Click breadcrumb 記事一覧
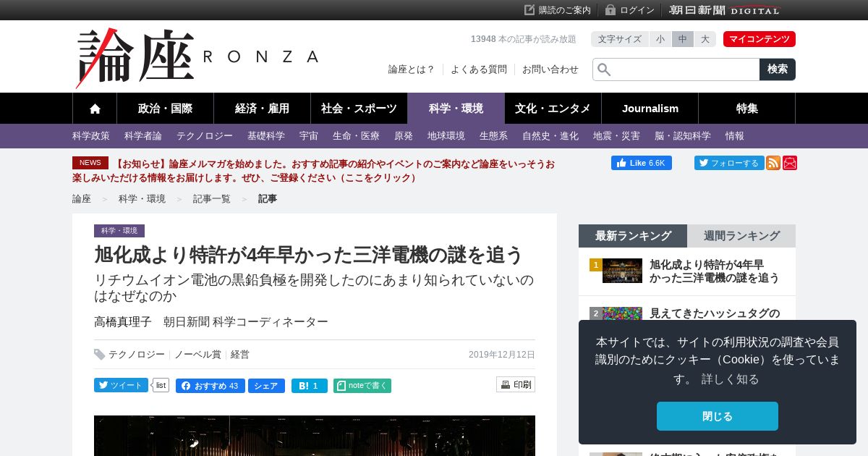 (212, 199)
